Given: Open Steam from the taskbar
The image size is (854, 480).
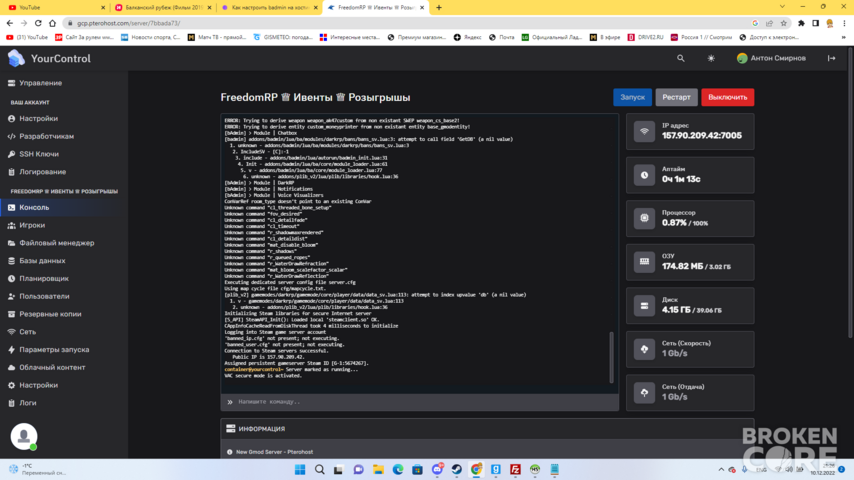Looking at the screenshot, I should 456,470.
